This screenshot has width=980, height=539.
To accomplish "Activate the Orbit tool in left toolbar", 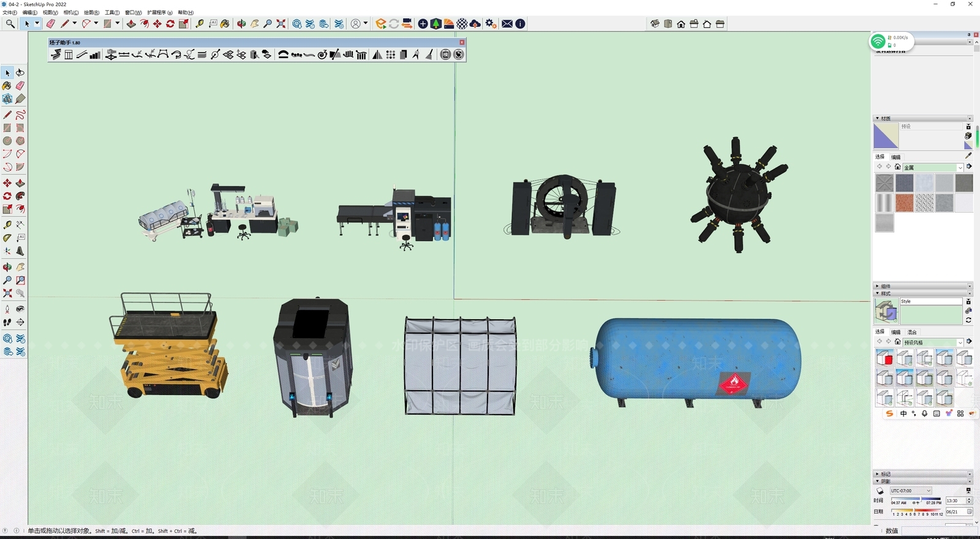I will pos(7,267).
